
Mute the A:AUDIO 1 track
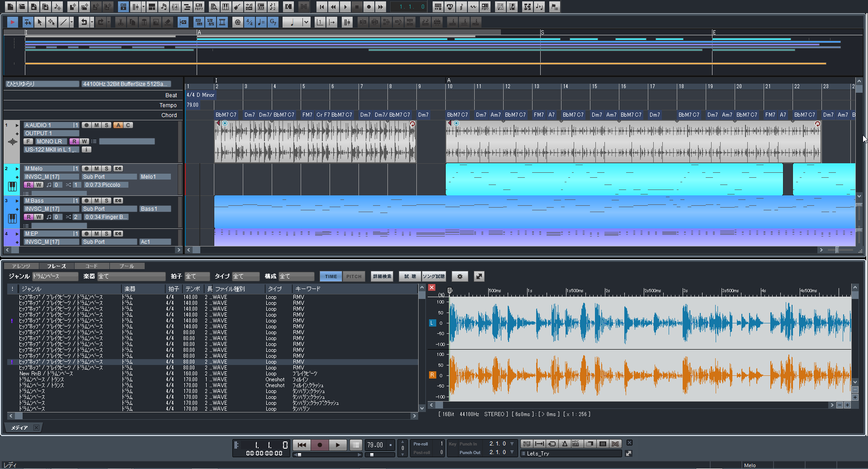[96, 125]
